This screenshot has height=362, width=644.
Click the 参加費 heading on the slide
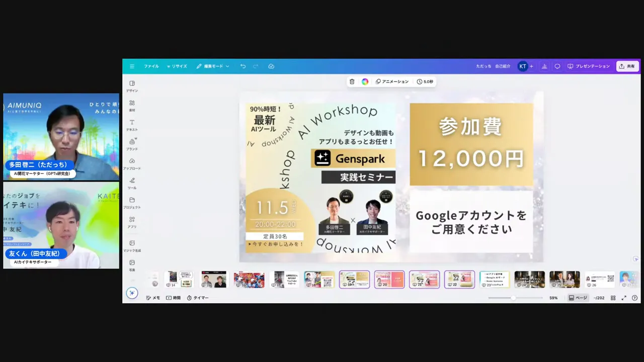coord(470,127)
